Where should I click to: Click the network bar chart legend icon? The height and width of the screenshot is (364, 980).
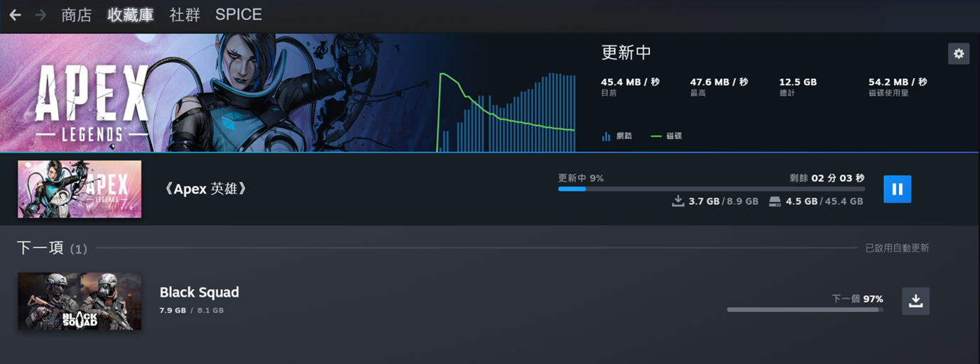tap(606, 136)
